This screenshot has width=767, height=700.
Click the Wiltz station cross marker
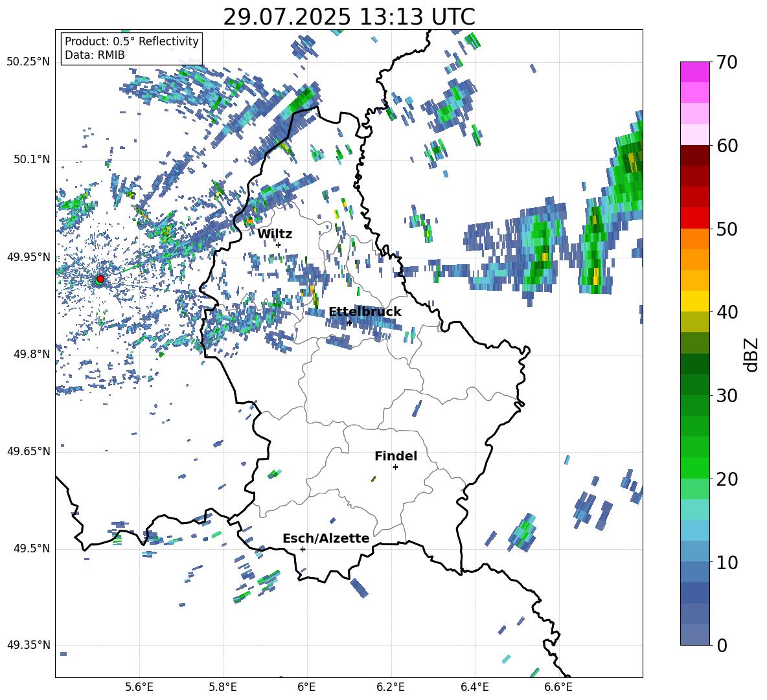[279, 245]
